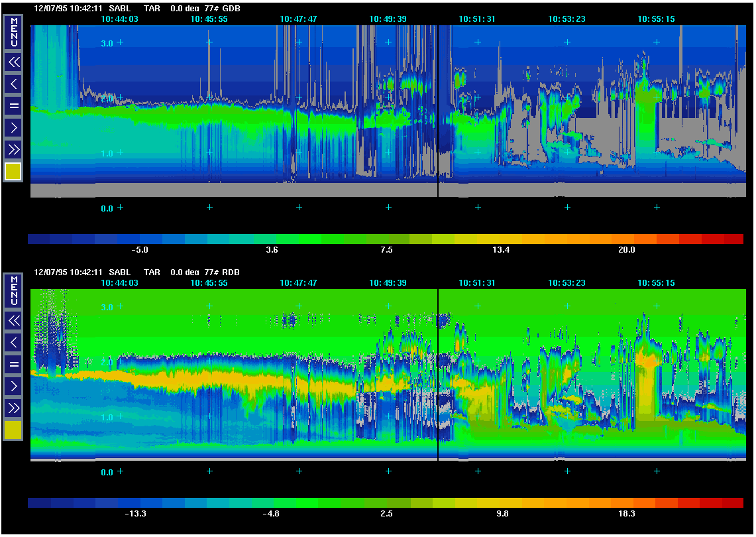
Task: Step back with single-left arrow in top panel
Action: click(14, 84)
